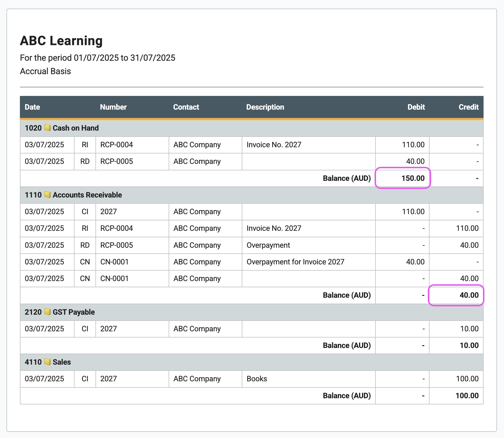504x438 pixels.
Task: Click RCP-0004 in the Accounts Receivable section
Action: 116,228
